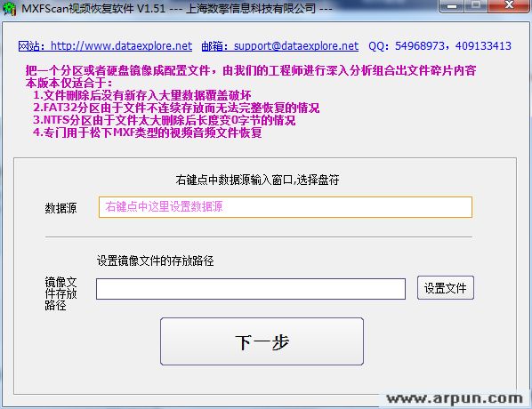Focus the 镜像文件存放路径 text box
The width and height of the screenshot is (532, 409).
tap(251, 289)
